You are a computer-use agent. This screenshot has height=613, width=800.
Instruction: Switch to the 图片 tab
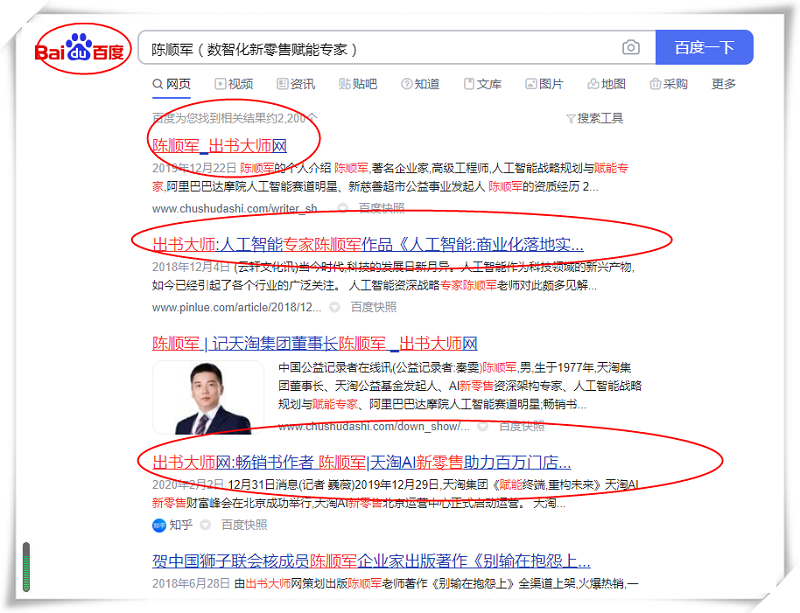click(544, 84)
